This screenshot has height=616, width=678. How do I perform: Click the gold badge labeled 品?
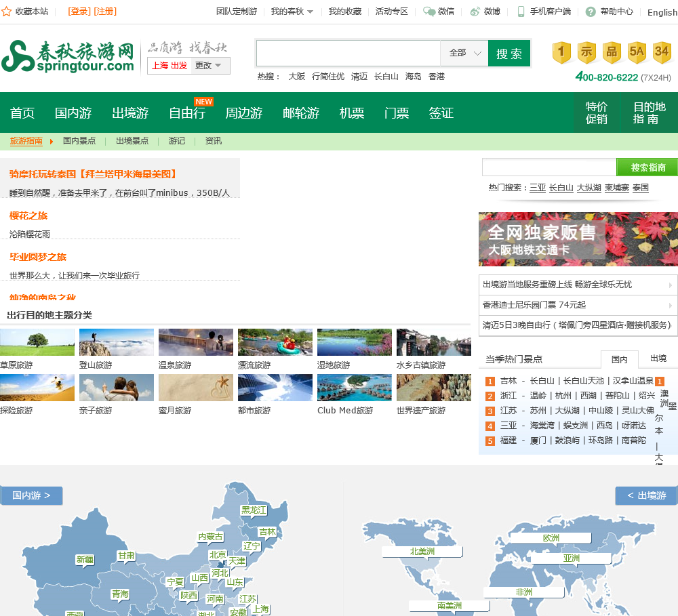(x=612, y=53)
